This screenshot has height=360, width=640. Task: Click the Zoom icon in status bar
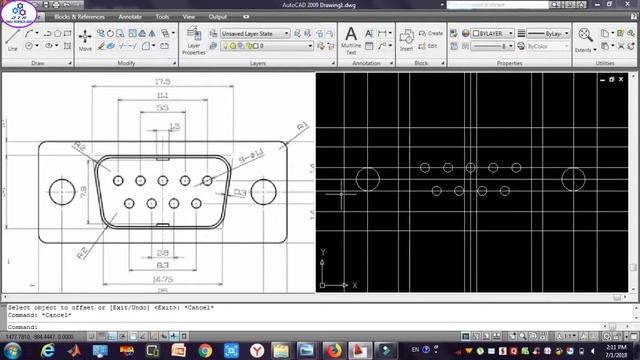point(522,336)
